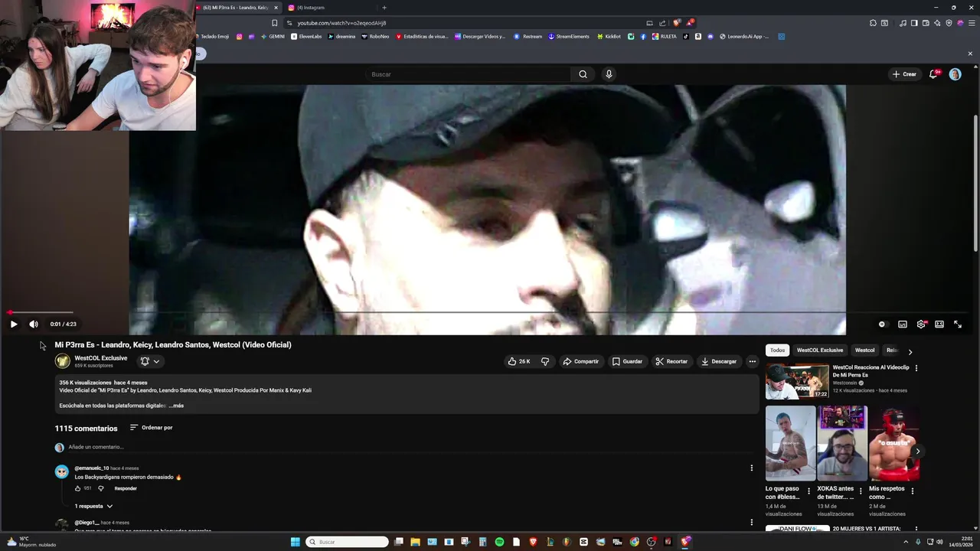The height and width of the screenshot is (551, 980).
Task: Open YouTube account avatar menu
Action: pyautogui.click(x=955, y=74)
